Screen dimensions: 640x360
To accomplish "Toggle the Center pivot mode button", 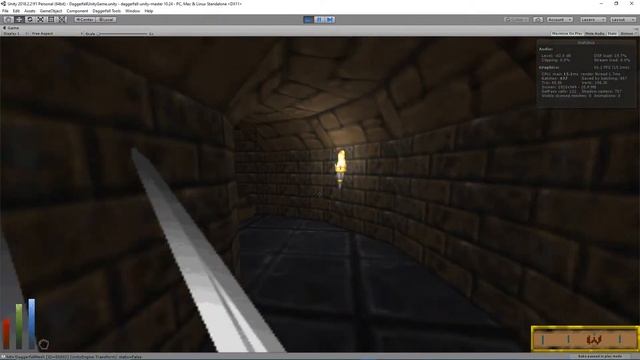I will (84, 20).
